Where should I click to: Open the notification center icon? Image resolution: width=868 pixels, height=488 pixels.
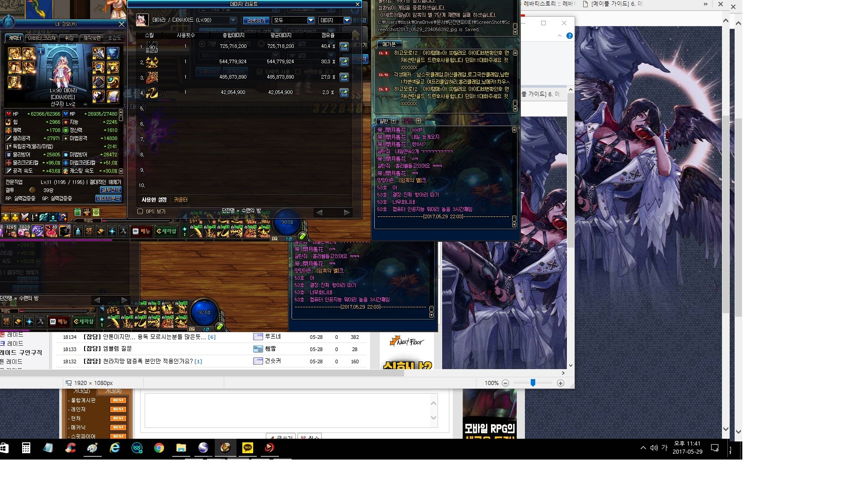pos(715,448)
